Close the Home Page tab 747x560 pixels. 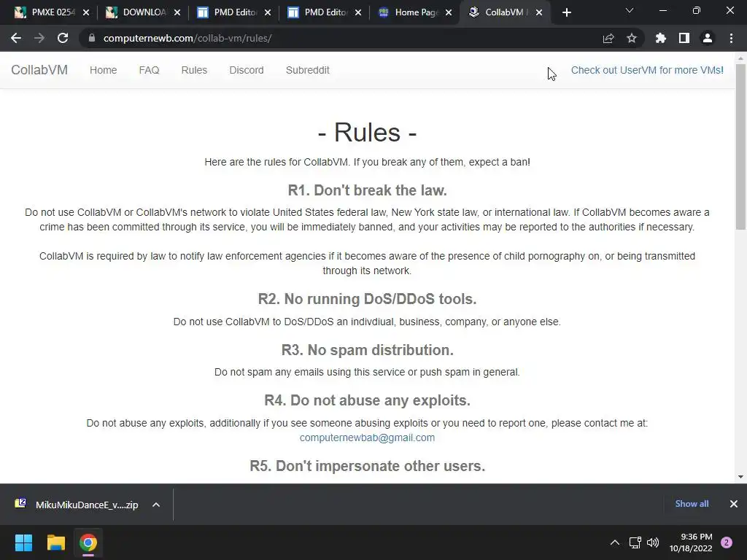point(449,12)
